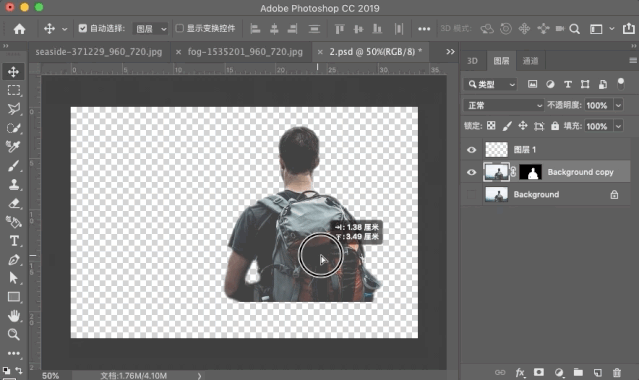Create a new layer icon
The height and width of the screenshot is (380, 639).
[597, 372]
